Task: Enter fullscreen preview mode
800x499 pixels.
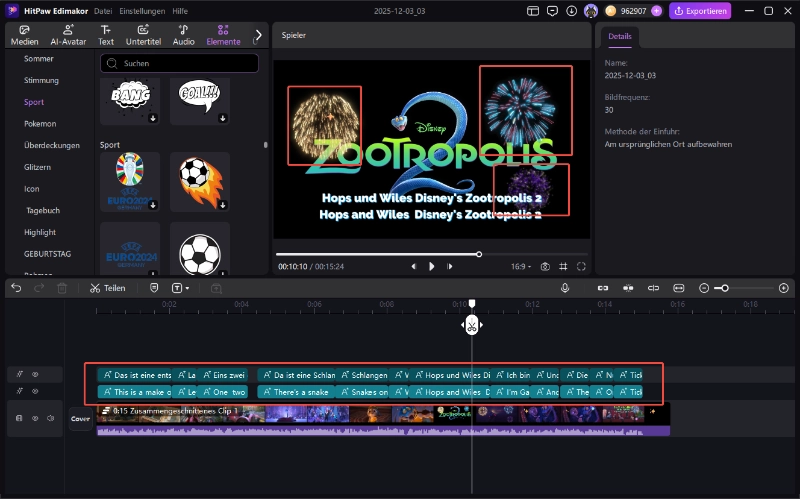Action: pyautogui.click(x=581, y=267)
